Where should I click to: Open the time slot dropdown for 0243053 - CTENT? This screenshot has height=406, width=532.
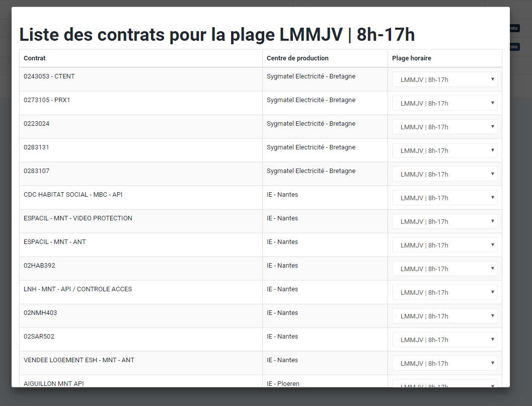click(x=444, y=79)
